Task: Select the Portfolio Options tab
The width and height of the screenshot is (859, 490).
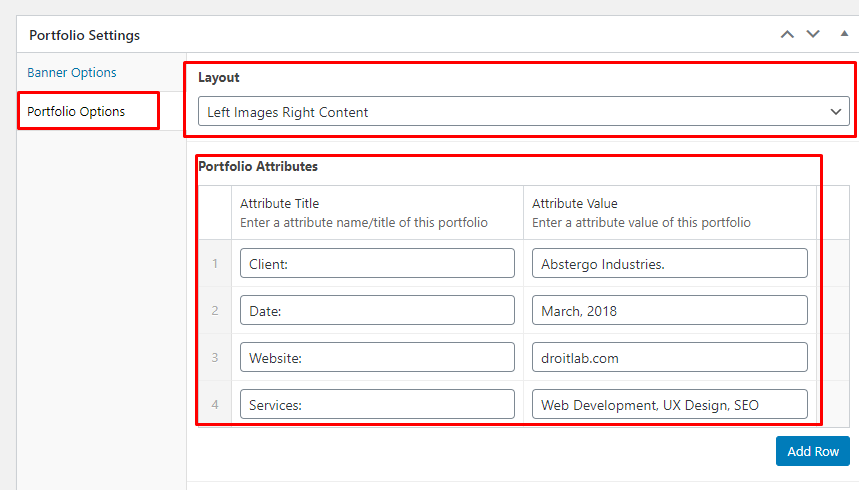Action: [x=76, y=111]
